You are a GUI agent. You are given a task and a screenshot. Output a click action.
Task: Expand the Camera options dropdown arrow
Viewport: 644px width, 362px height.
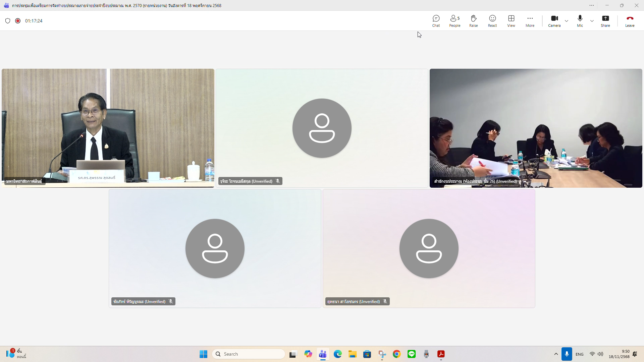pos(567,21)
